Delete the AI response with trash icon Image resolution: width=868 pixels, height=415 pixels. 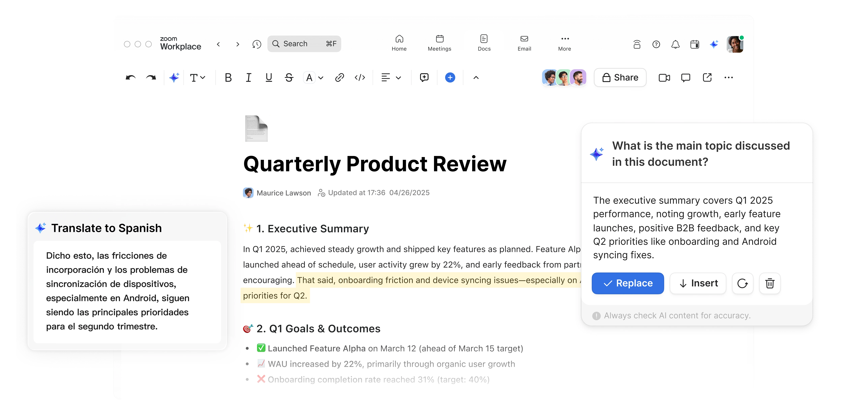(770, 283)
